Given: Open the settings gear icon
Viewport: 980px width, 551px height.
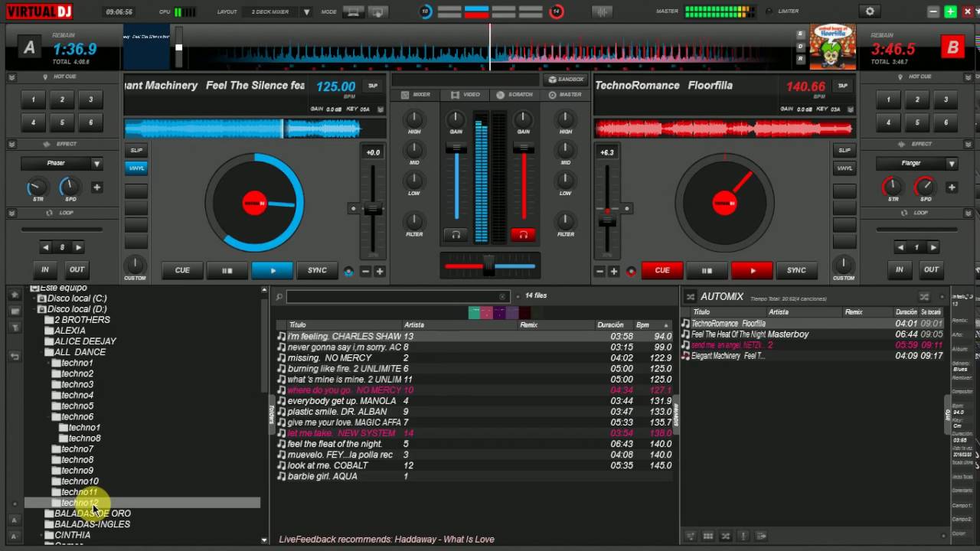Looking at the screenshot, I should click(869, 11).
